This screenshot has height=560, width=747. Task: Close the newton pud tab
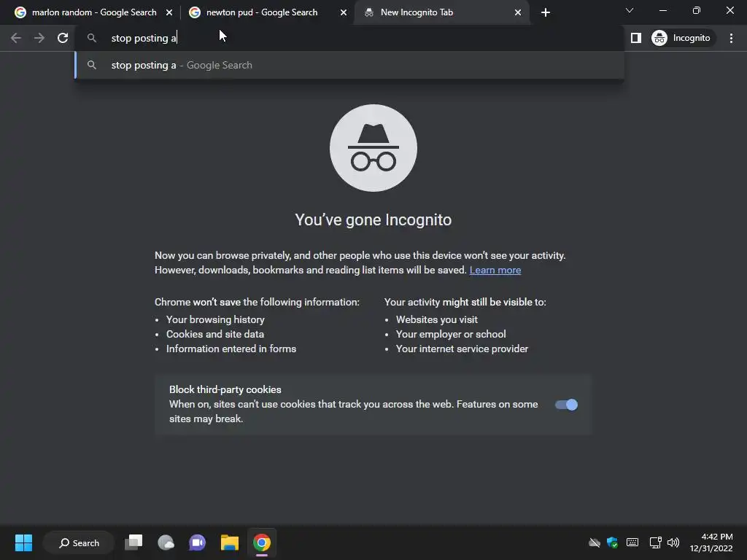[344, 12]
